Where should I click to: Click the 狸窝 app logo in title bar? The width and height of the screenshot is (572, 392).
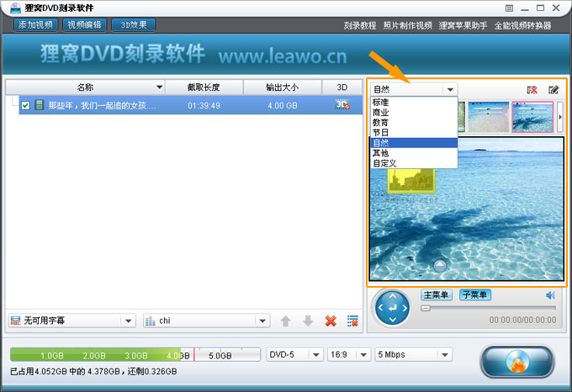tap(15, 8)
